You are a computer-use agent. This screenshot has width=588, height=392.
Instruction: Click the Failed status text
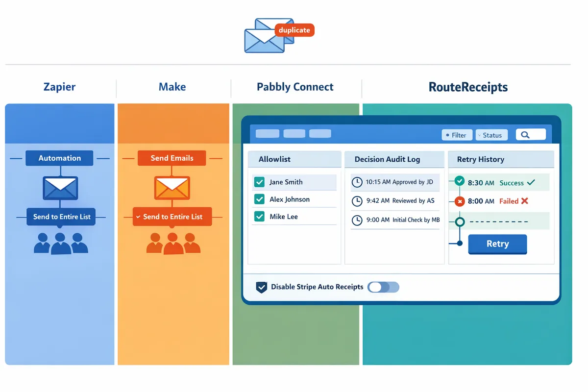click(x=509, y=201)
